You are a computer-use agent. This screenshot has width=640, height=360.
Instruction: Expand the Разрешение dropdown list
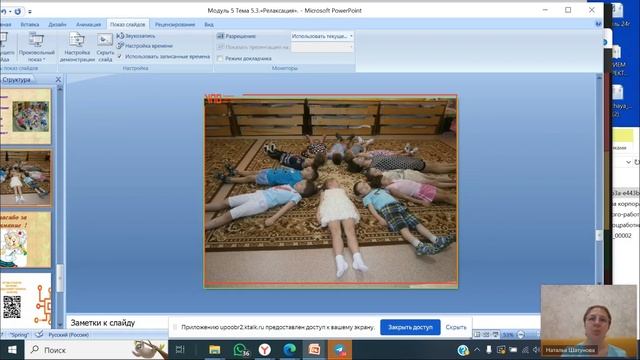click(322, 36)
